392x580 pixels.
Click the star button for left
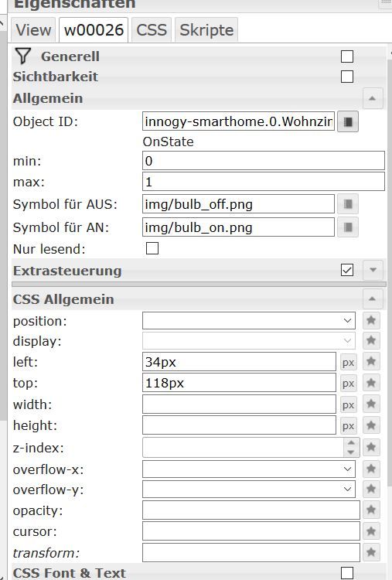point(371,361)
